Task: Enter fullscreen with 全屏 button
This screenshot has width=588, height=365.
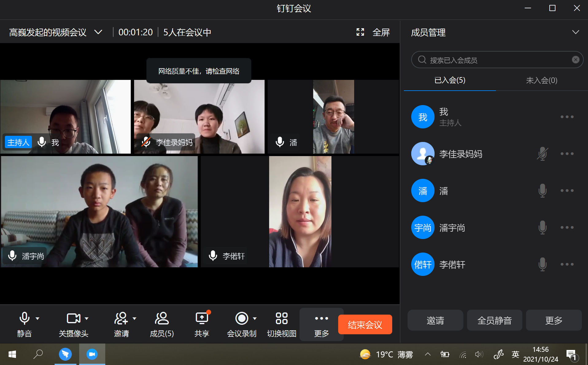Action: pyautogui.click(x=373, y=32)
